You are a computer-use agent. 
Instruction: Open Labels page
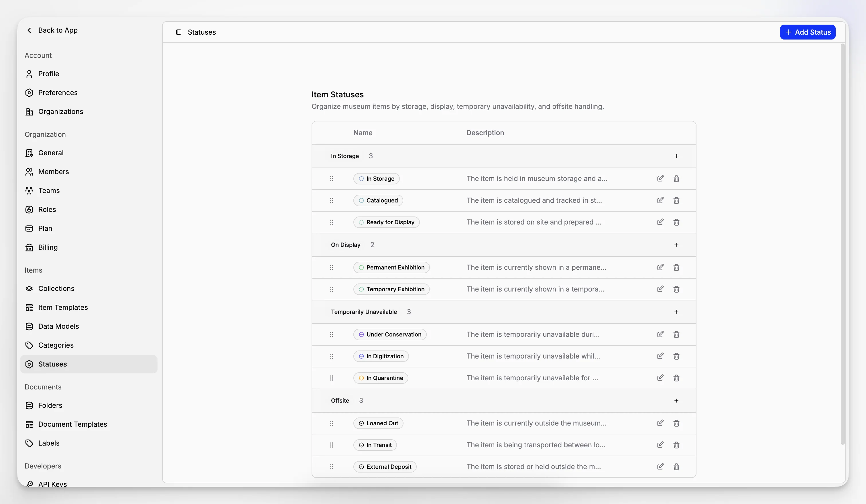89,443
